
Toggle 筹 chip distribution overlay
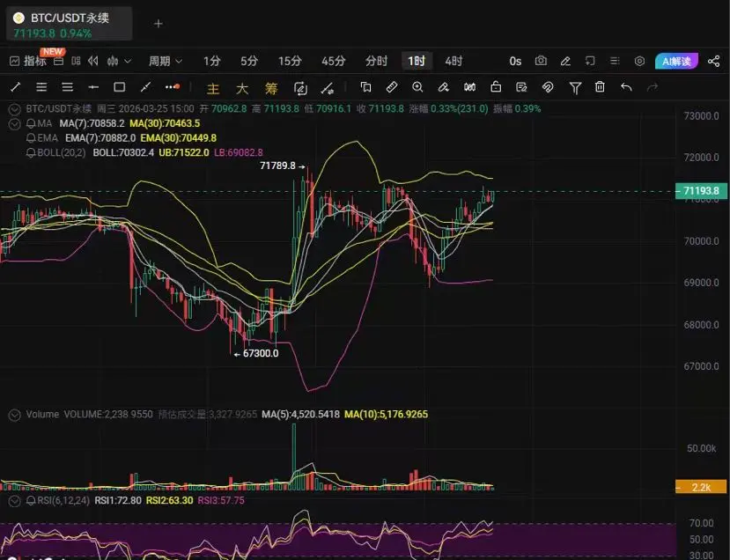tap(271, 88)
